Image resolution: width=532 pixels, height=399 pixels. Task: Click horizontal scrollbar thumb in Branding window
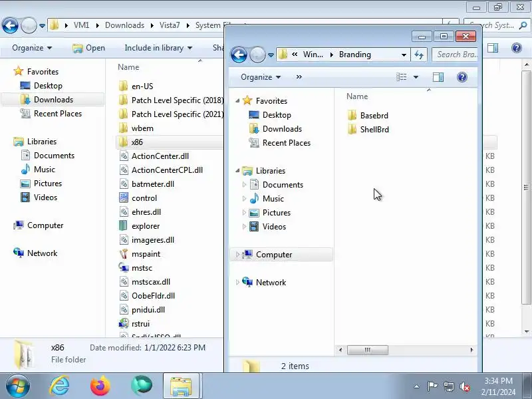[368, 350]
